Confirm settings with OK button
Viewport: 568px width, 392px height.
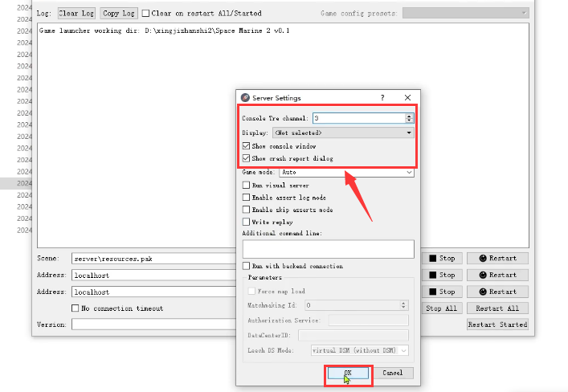tap(348, 373)
